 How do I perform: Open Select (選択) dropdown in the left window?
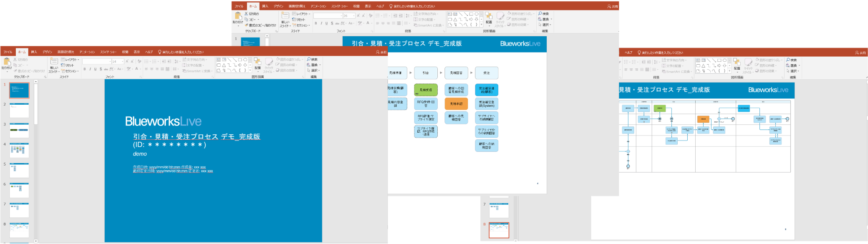313,70
